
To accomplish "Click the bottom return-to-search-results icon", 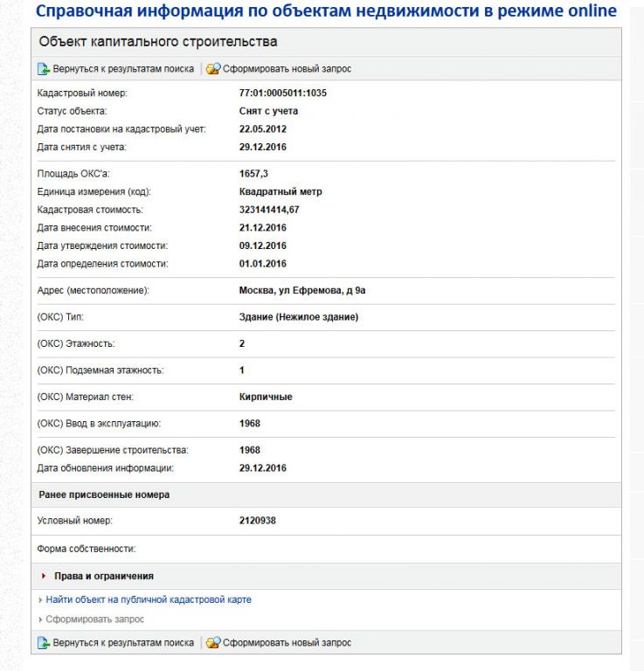I will tap(44, 643).
